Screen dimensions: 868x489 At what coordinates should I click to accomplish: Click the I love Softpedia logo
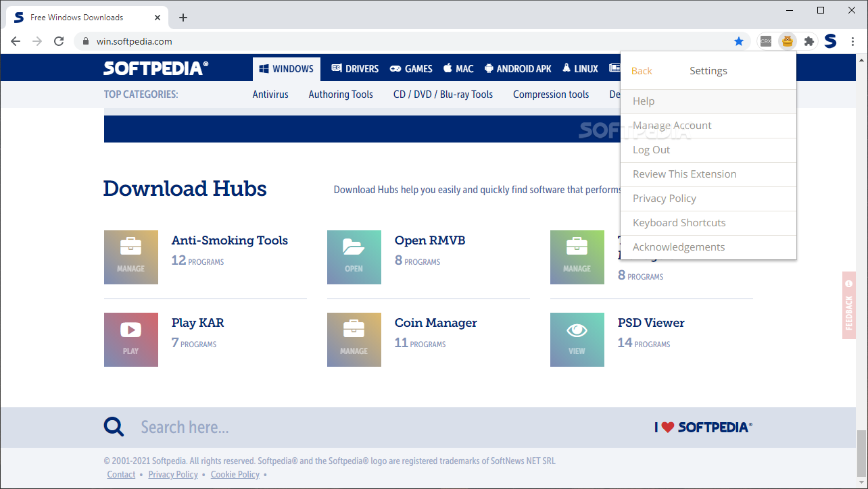[703, 427]
